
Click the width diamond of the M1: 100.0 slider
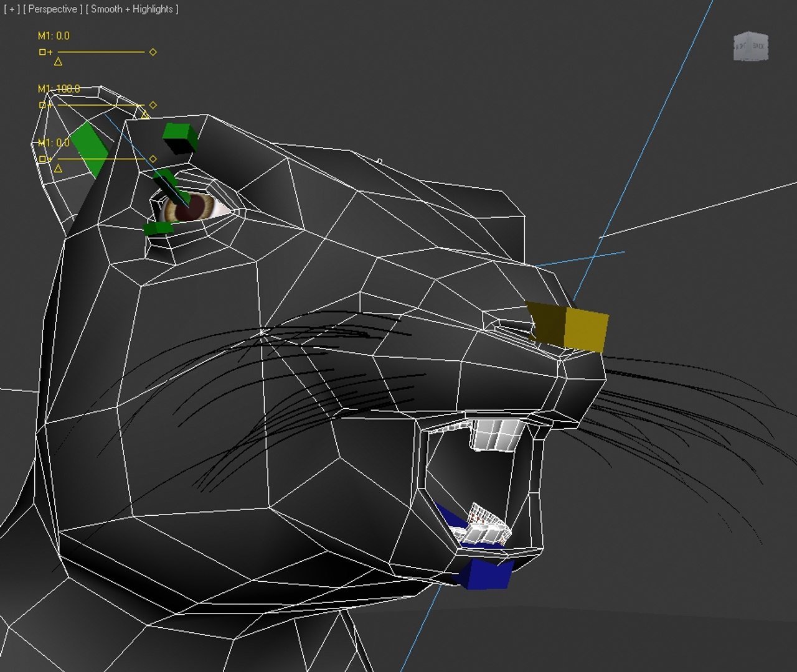(x=153, y=105)
